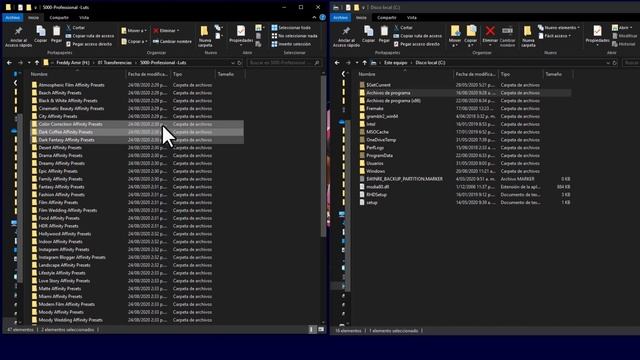Screen dimensions: 640x360
Task: Click Copiar icon in right window ribbon
Action: pyautogui.click(x=368, y=34)
